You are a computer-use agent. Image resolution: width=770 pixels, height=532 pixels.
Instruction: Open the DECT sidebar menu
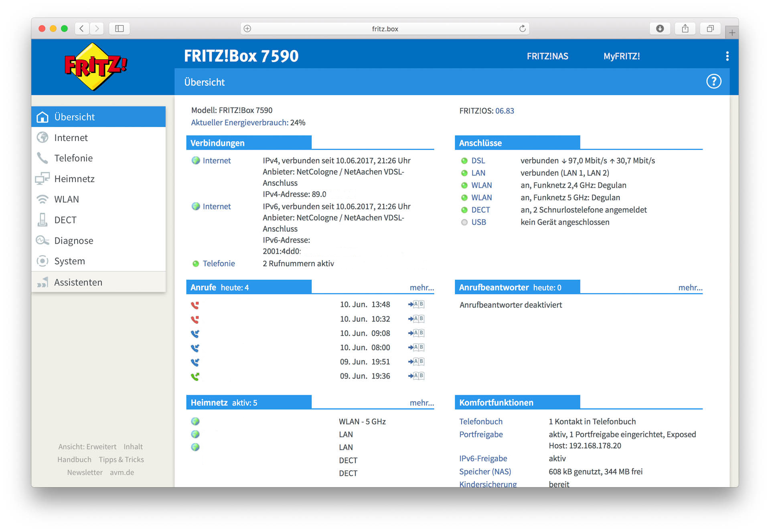pos(98,220)
